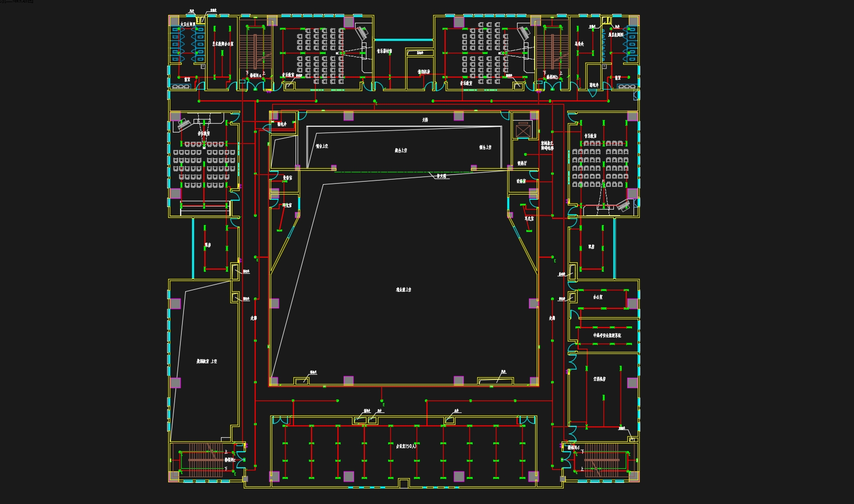The width and height of the screenshot is (854, 504).
Task: Select the 舞蹈教室 上空 label
Action: coord(207,362)
